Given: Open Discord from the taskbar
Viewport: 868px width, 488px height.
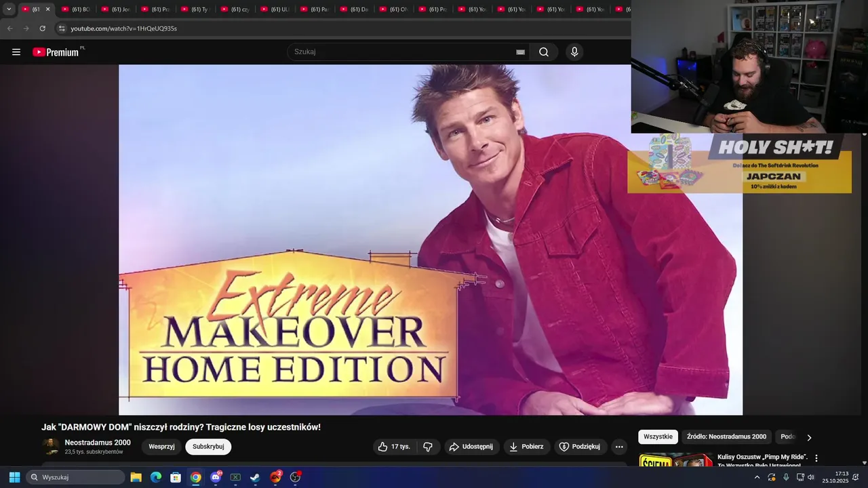Looking at the screenshot, I should click(x=216, y=477).
